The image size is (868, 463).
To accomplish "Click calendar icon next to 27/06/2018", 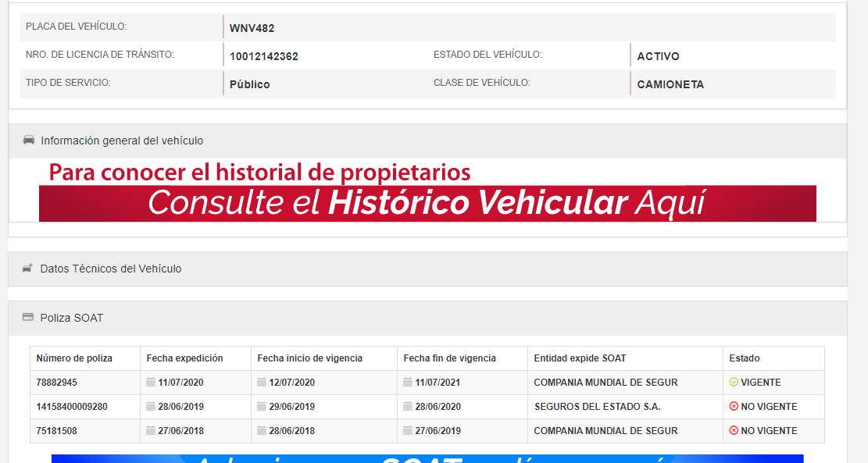I will [151, 431].
